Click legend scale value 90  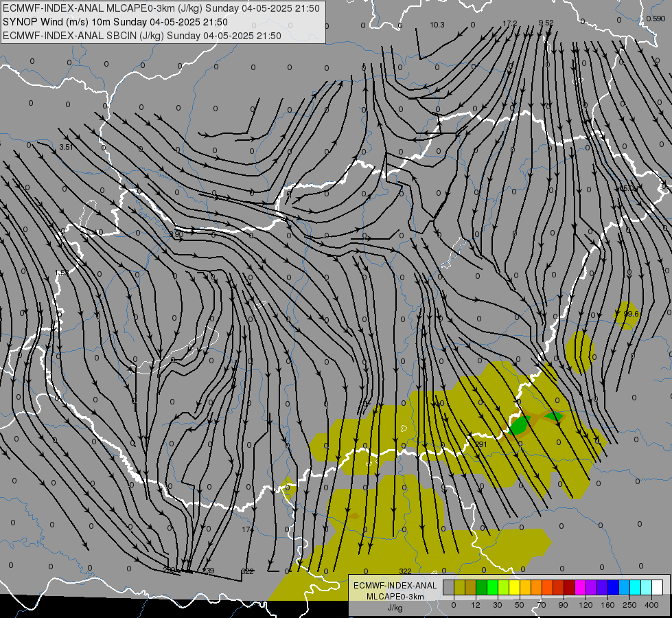(x=563, y=605)
